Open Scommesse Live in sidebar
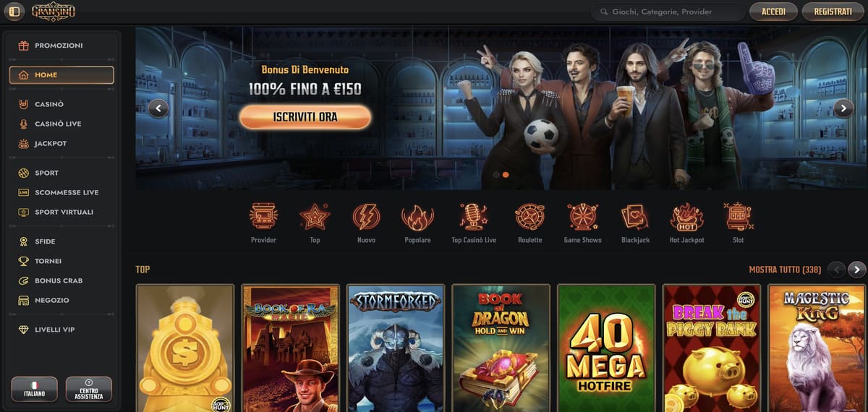Screen dimensions: 868x412 pyautogui.click(x=67, y=192)
